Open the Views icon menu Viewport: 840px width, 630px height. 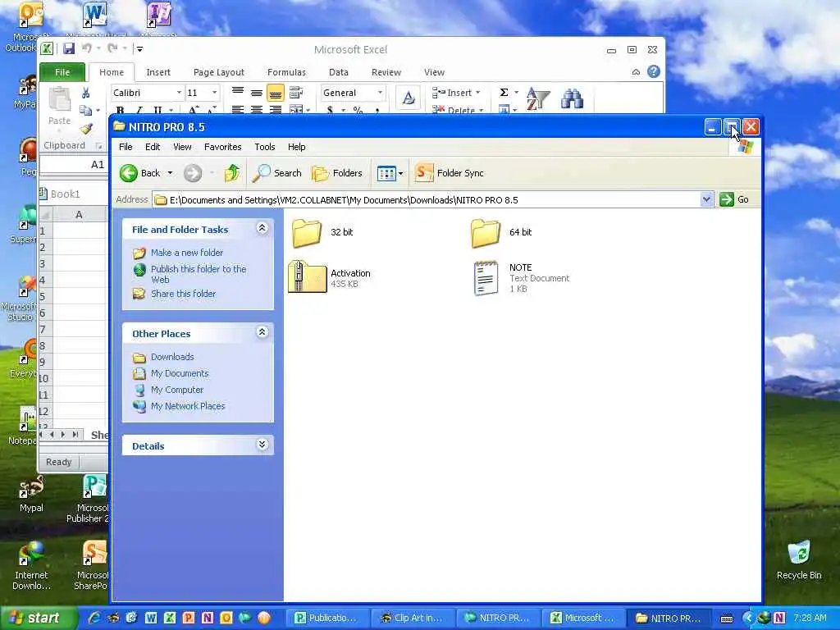click(x=390, y=173)
